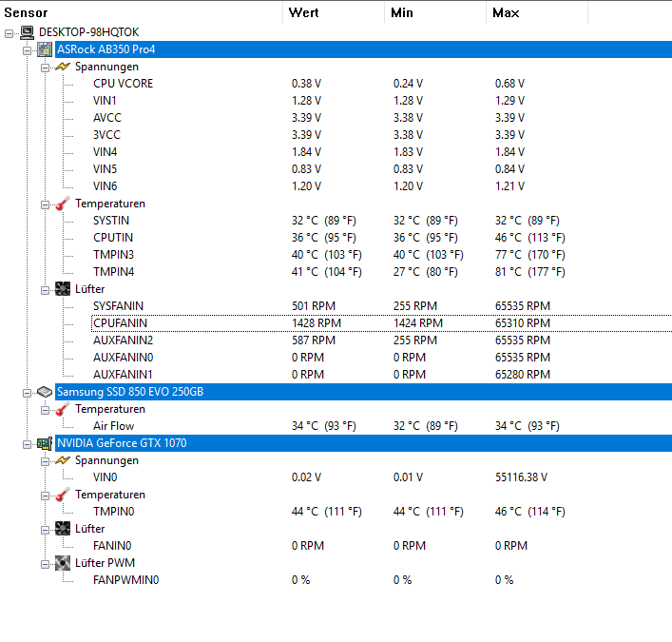Click the VIN0 max value 55116.38 V

click(x=521, y=477)
